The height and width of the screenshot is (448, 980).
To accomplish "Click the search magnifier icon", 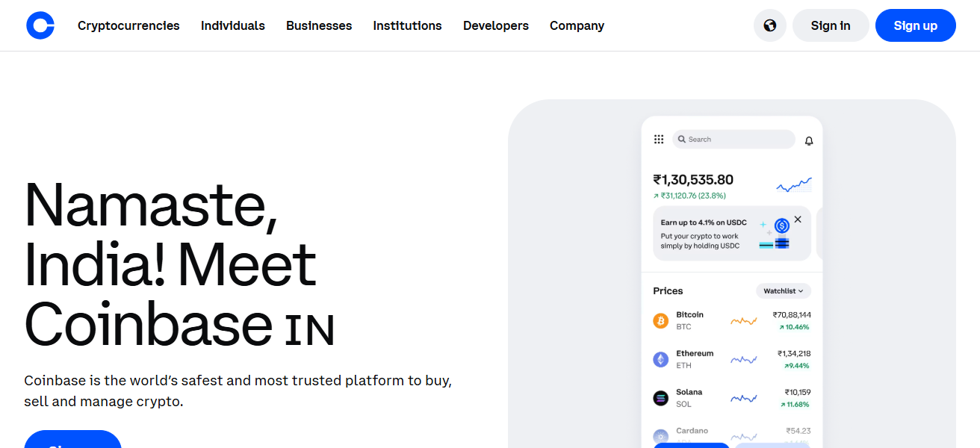I will click(x=681, y=139).
